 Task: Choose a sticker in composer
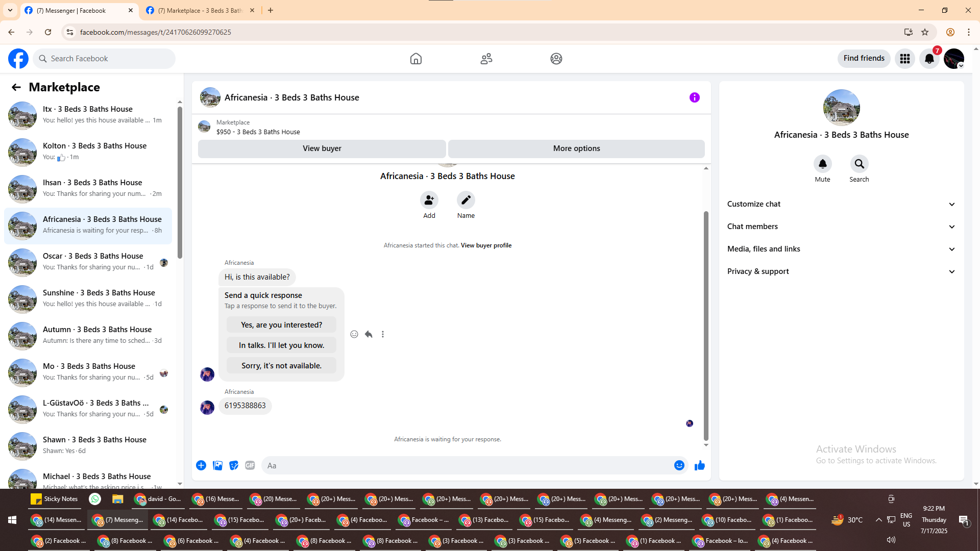tap(234, 465)
